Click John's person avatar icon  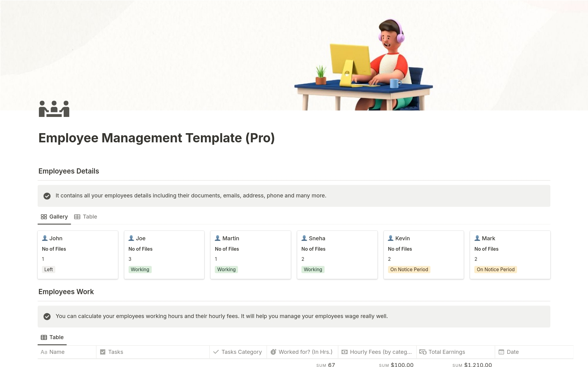[x=45, y=238]
